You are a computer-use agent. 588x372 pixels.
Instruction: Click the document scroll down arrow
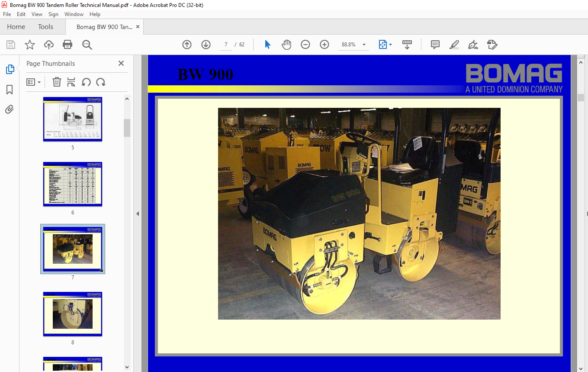[x=581, y=368]
